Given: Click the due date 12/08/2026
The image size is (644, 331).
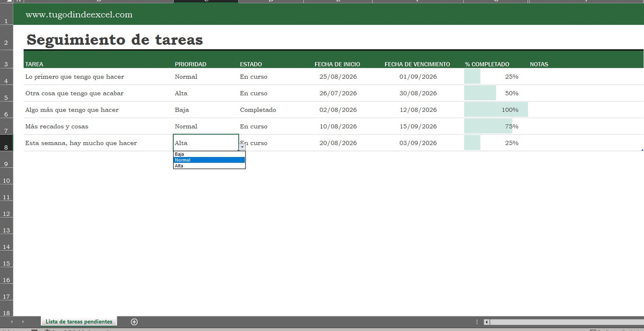Looking at the screenshot, I should (418, 110).
